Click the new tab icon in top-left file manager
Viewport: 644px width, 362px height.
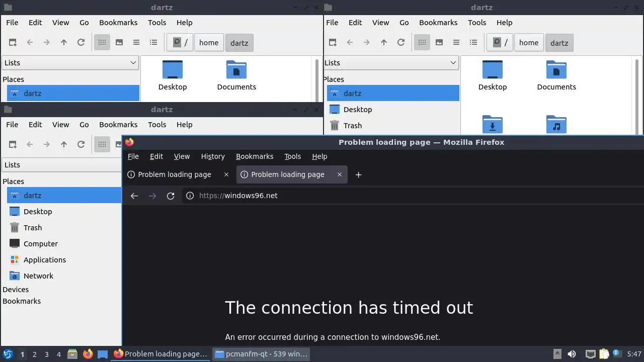[x=13, y=43]
